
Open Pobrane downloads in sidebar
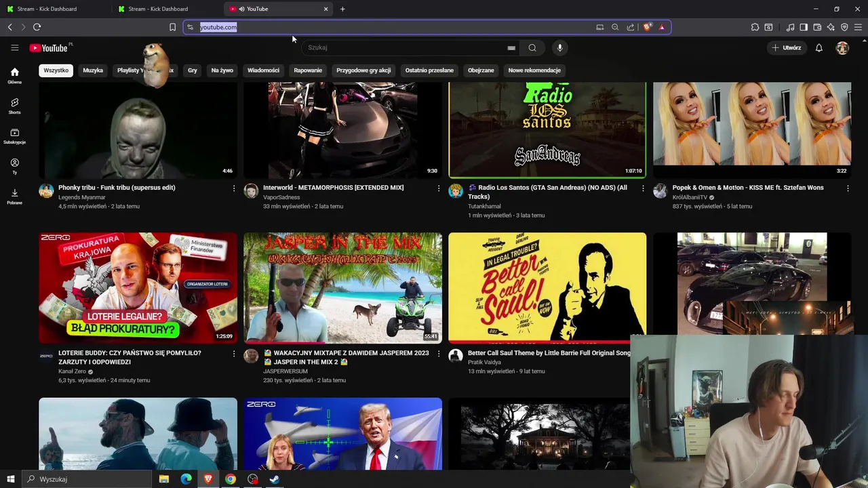(x=14, y=197)
